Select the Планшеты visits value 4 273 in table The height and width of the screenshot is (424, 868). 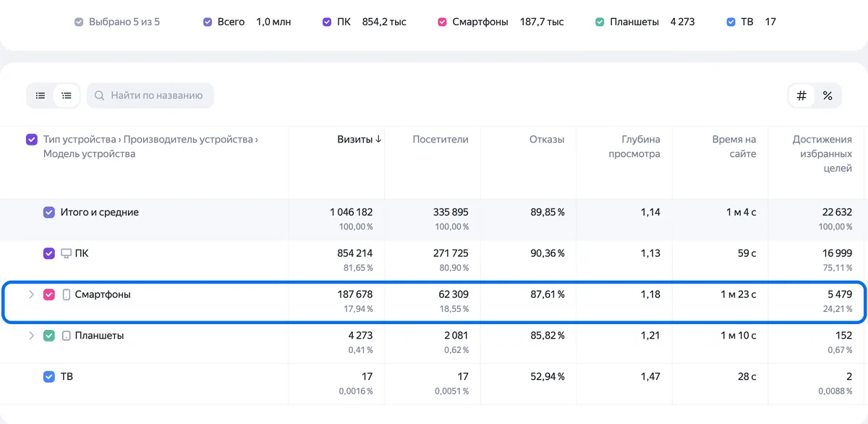coord(361,336)
